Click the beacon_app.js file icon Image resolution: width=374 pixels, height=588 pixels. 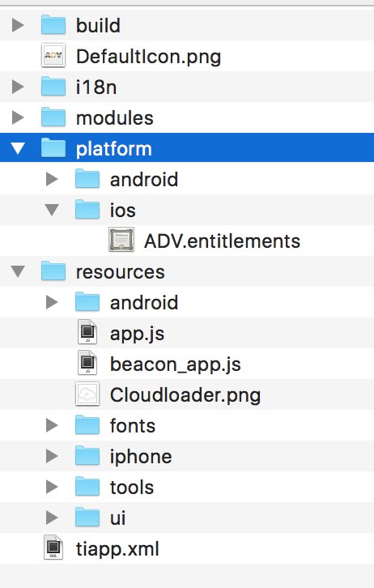click(x=87, y=364)
